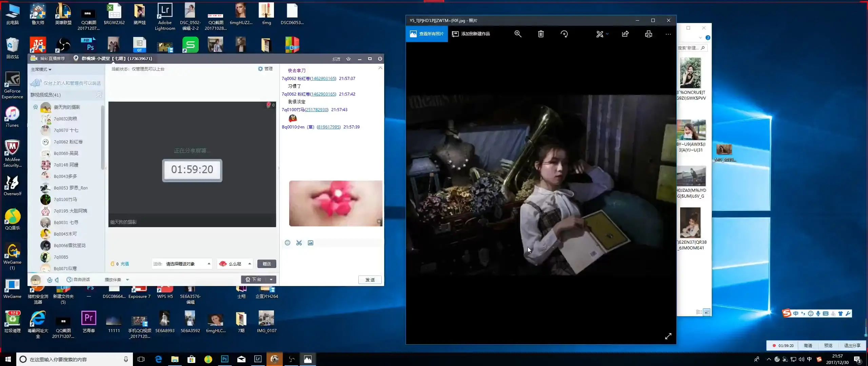Expand the edit tool chevron in Photos toolbar
Image resolution: width=868 pixels, height=366 pixels.
[607, 34]
